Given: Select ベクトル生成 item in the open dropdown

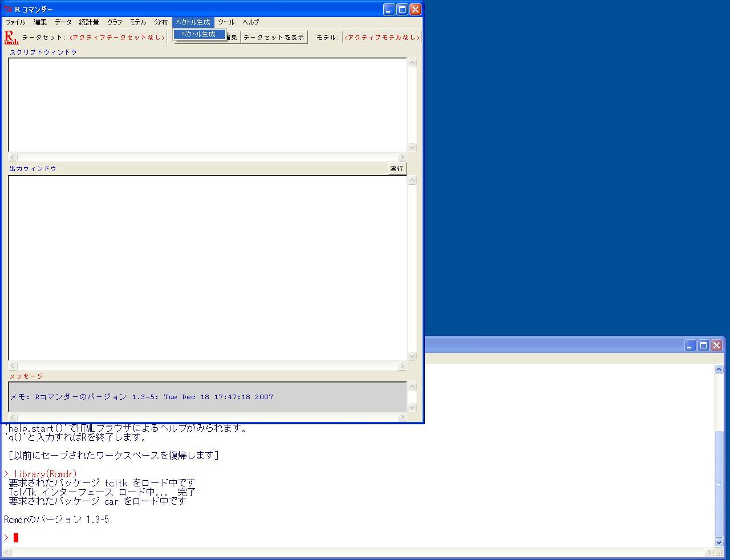Looking at the screenshot, I should pos(198,34).
